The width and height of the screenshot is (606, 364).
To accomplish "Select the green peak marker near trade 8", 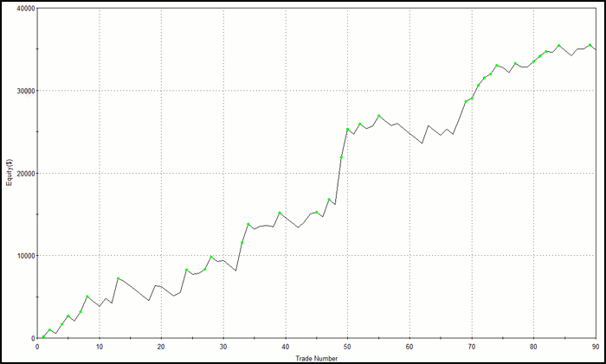I will [x=87, y=297].
